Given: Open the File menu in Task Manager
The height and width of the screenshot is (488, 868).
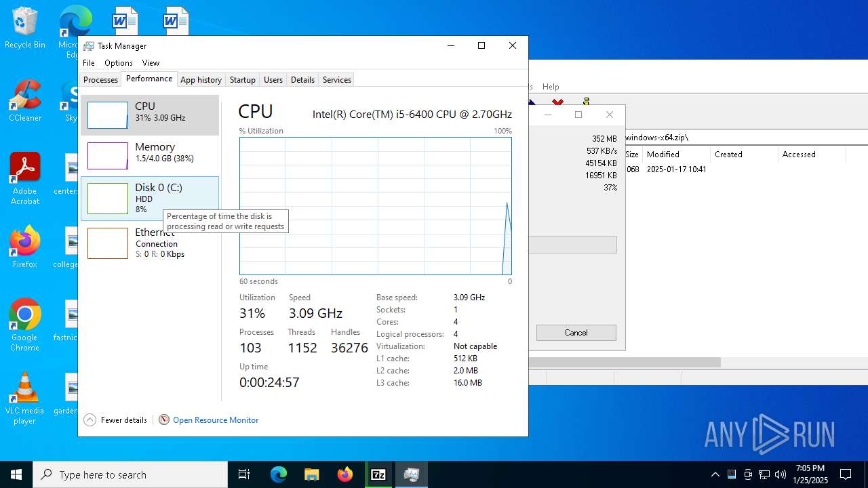Looking at the screenshot, I should [89, 63].
